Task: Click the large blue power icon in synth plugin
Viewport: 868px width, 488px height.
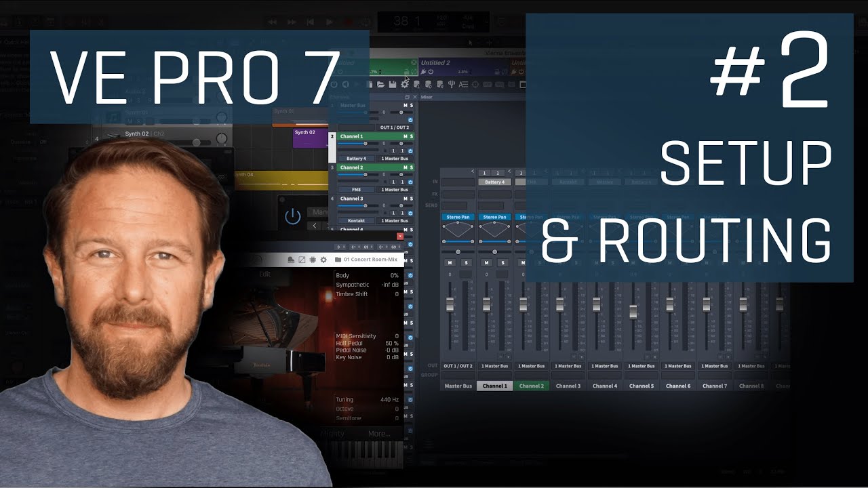Action: (x=292, y=217)
